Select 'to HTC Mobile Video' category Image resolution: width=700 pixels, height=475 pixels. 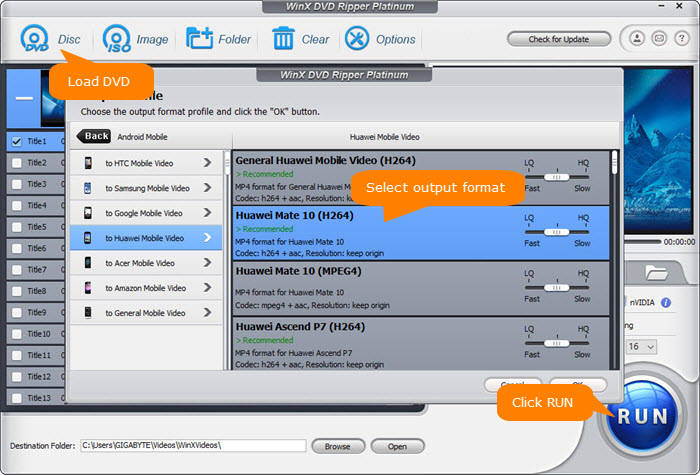tap(146, 163)
